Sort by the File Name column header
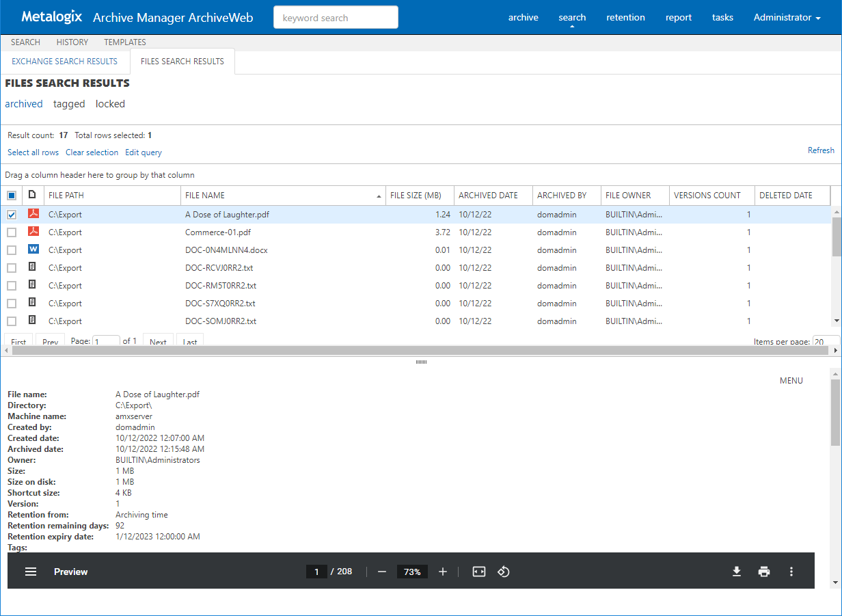 coord(205,196)
